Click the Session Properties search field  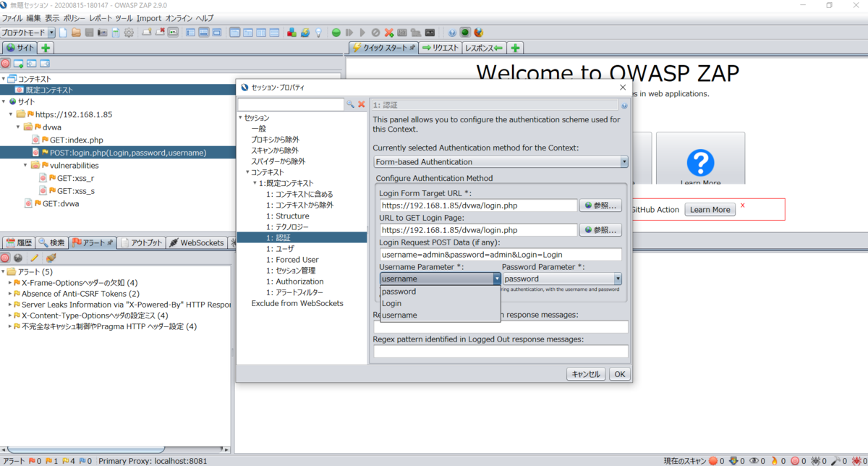pos(291,105)
